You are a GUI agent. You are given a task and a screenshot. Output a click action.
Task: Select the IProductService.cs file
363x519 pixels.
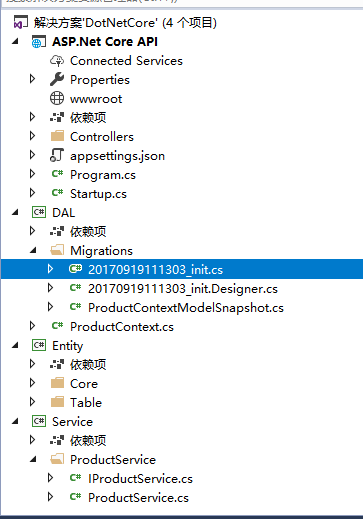pyautogui.click(x=140, y=478)
